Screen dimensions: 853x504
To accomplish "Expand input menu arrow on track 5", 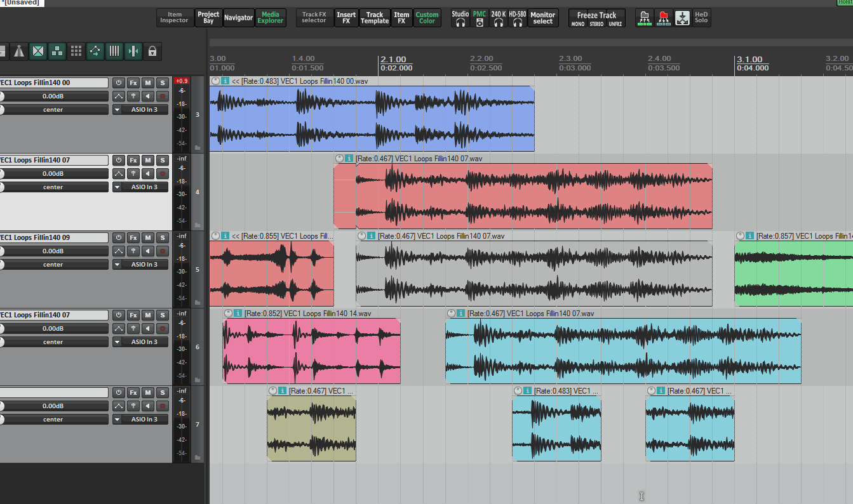I will (117, 265).
